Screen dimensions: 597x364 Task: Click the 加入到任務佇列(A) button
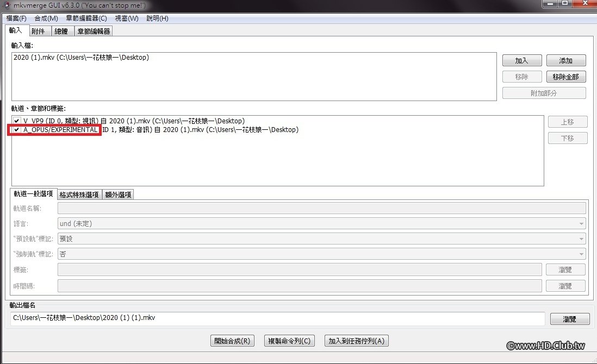click(356, 341)
